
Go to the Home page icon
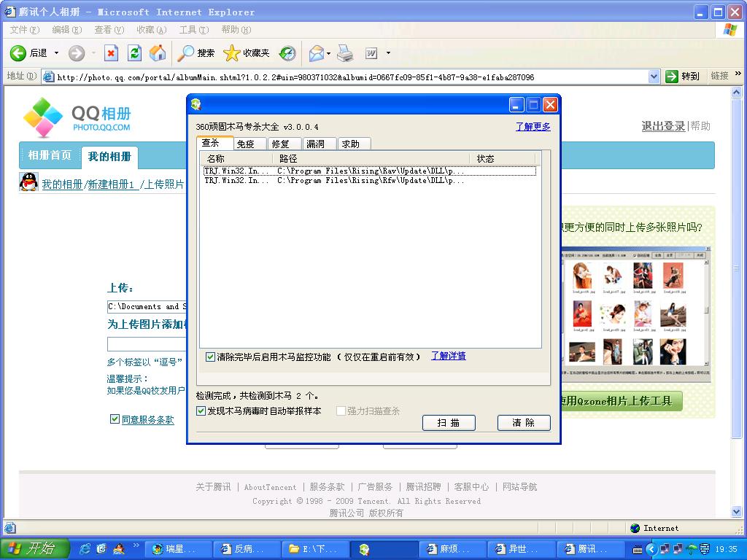[158, 52]
